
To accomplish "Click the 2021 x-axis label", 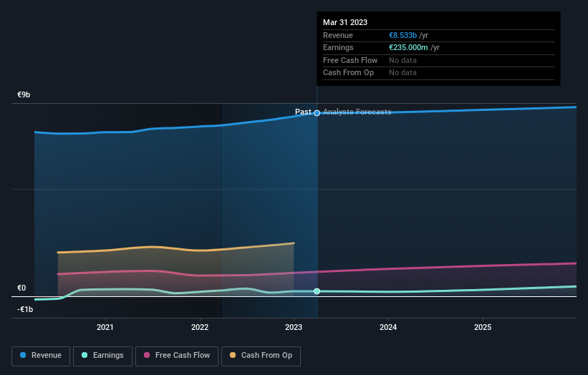I will pyautogui.click(x=105, y=328).
